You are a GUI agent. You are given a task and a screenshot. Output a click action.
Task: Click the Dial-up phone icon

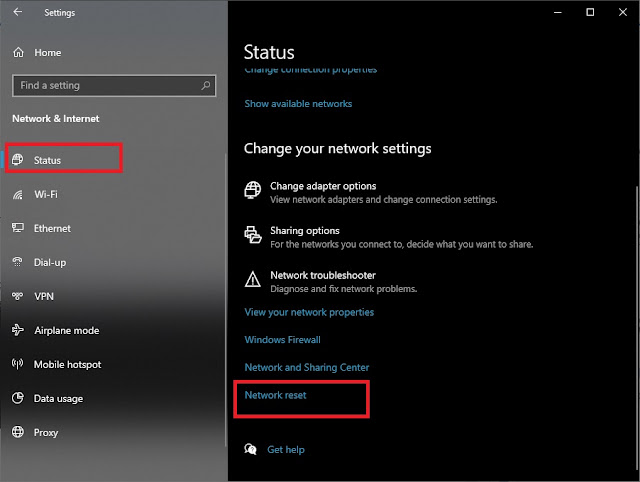(x=18, y=262)
